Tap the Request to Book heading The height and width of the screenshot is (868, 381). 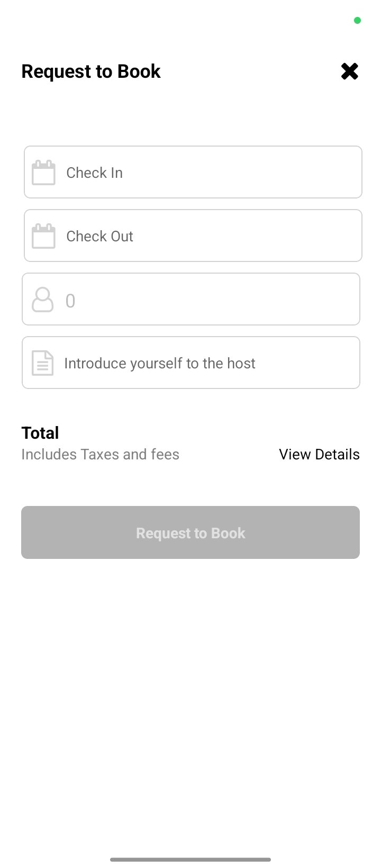(x=91, y=71)
